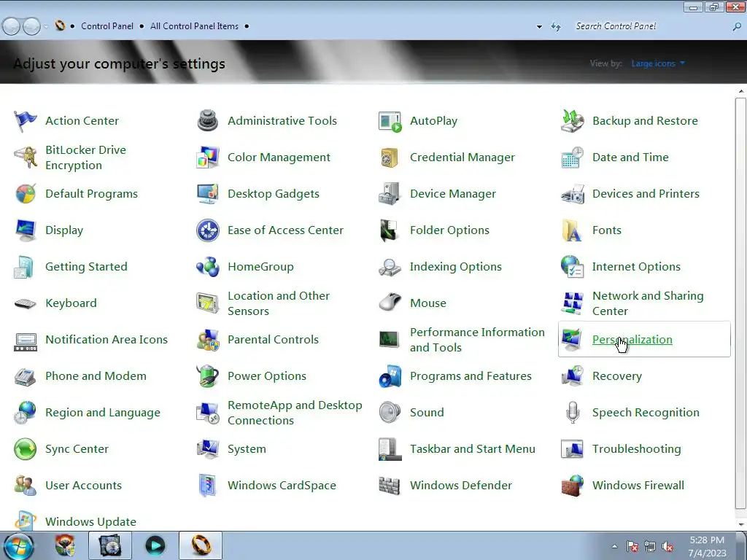The image size is (747, 560).
Task: Open Taskbar and Start Menu link
Action: pos(473,449)
